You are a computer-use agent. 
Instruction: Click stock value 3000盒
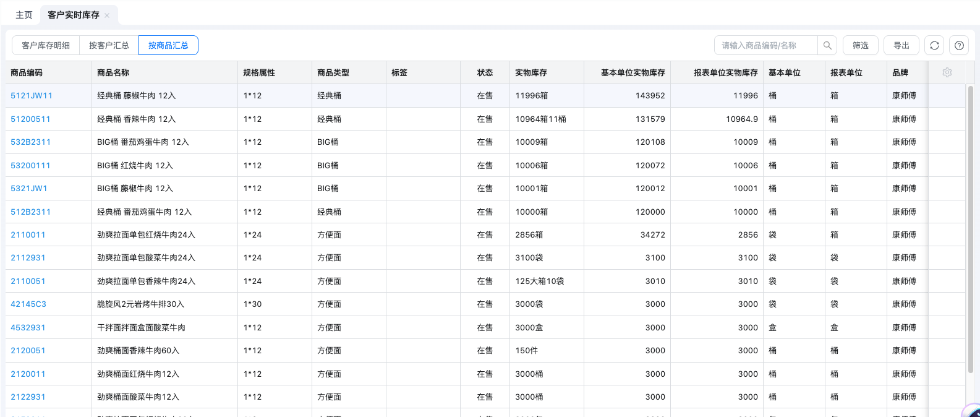[x=529, y=328]
